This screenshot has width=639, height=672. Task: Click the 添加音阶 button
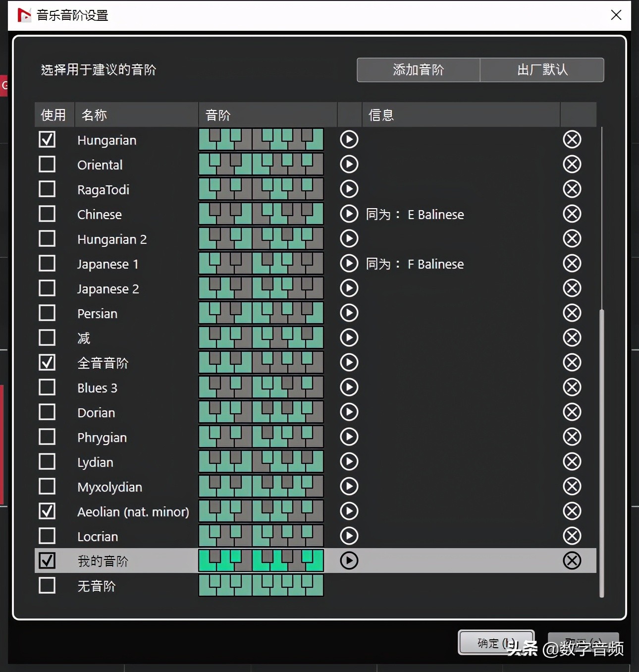point(418,70)
